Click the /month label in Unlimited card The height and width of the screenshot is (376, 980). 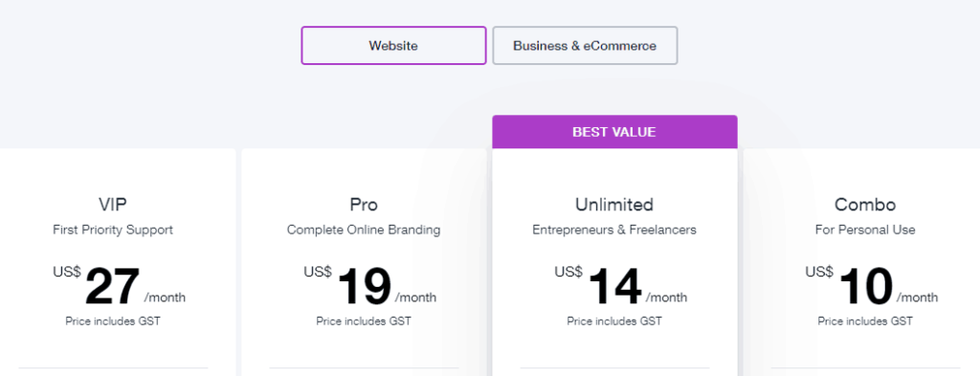click(666, 298)
